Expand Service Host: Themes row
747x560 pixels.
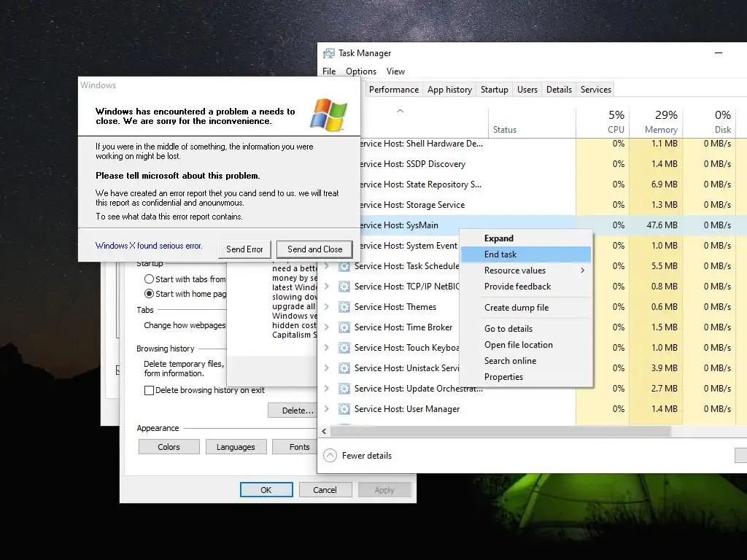coord(326,307)
